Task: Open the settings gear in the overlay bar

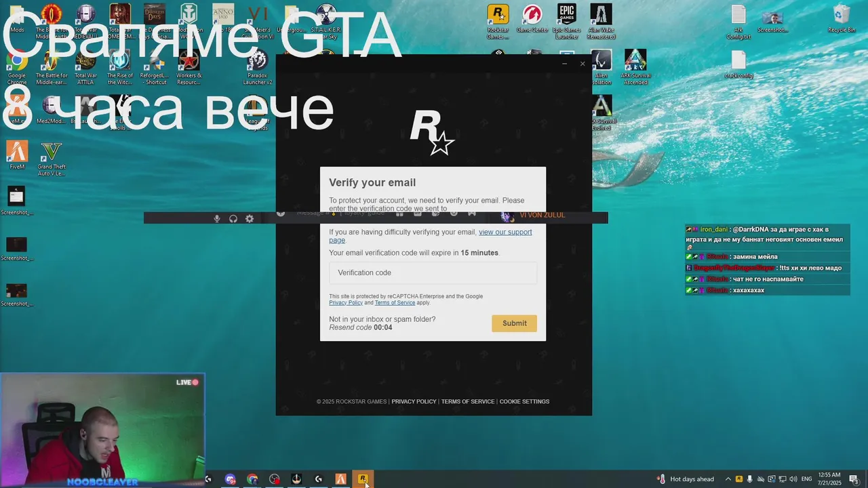Action: click(250, 218)
